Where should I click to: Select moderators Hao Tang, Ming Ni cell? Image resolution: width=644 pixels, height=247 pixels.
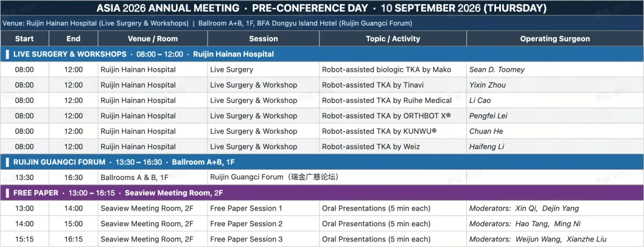point(555,224)
